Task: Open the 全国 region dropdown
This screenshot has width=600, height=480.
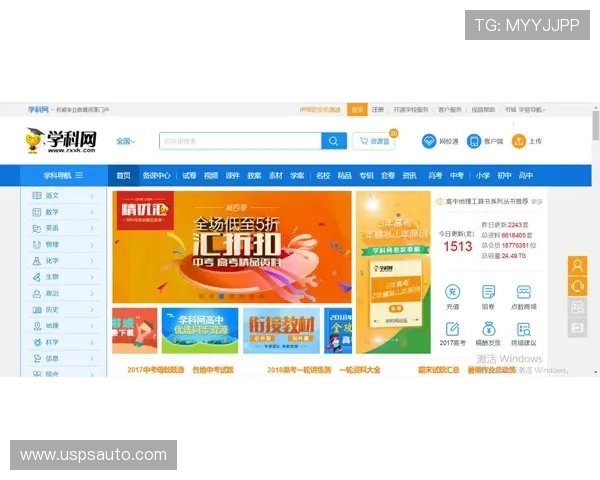Action: pyautogui.click(x=126, y=141)
